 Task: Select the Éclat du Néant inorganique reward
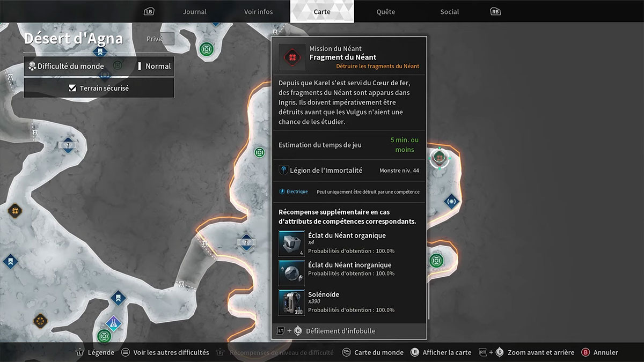tap(291, 272)
